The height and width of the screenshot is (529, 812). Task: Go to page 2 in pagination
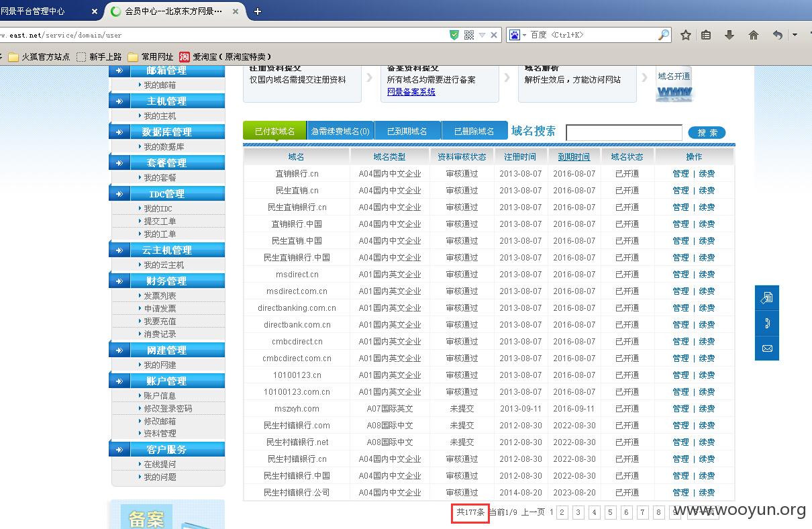coord(562,512)
